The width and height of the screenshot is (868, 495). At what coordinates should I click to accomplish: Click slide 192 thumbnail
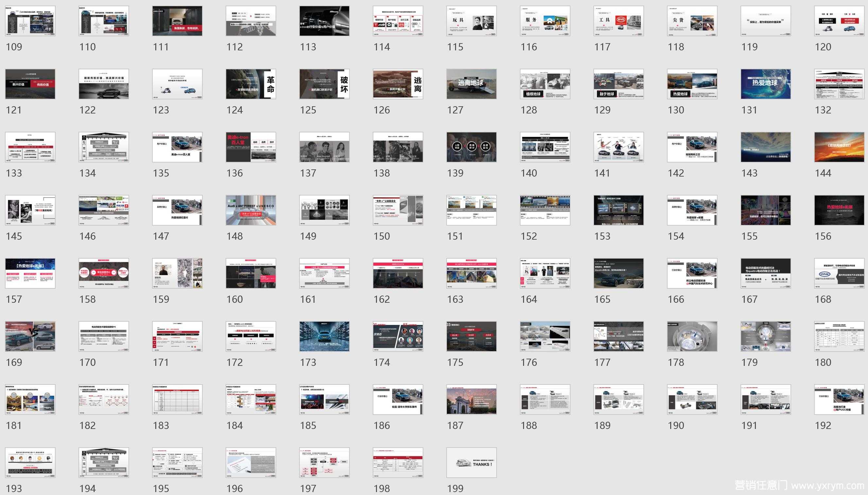point(840,400)
